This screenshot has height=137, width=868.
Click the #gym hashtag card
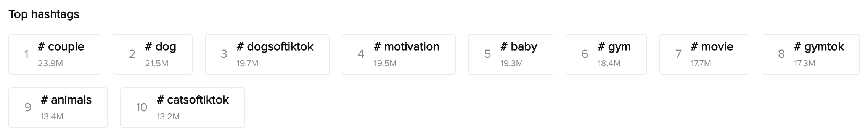coord(606,54)
